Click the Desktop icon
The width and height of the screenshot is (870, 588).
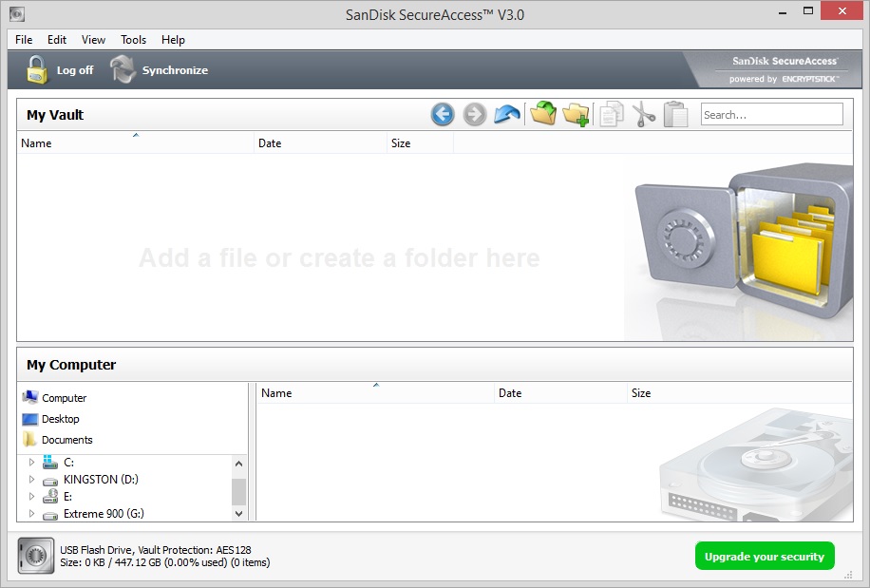(30, 419)
